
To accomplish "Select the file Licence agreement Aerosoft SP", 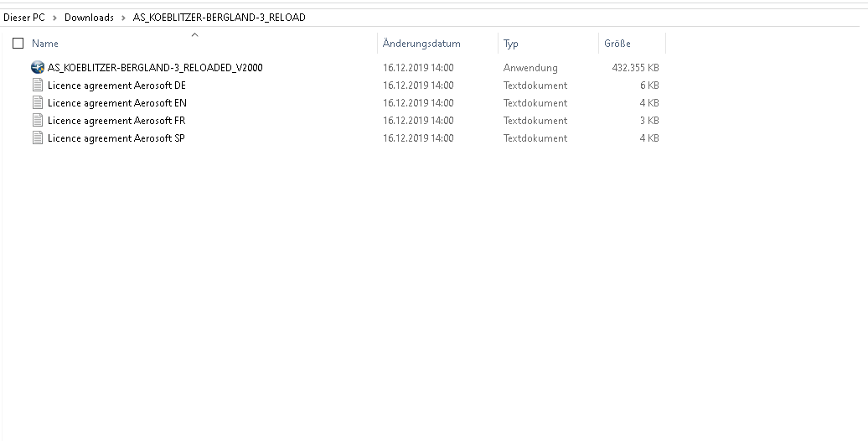I will pyautogui.click(x=116, y=138).
